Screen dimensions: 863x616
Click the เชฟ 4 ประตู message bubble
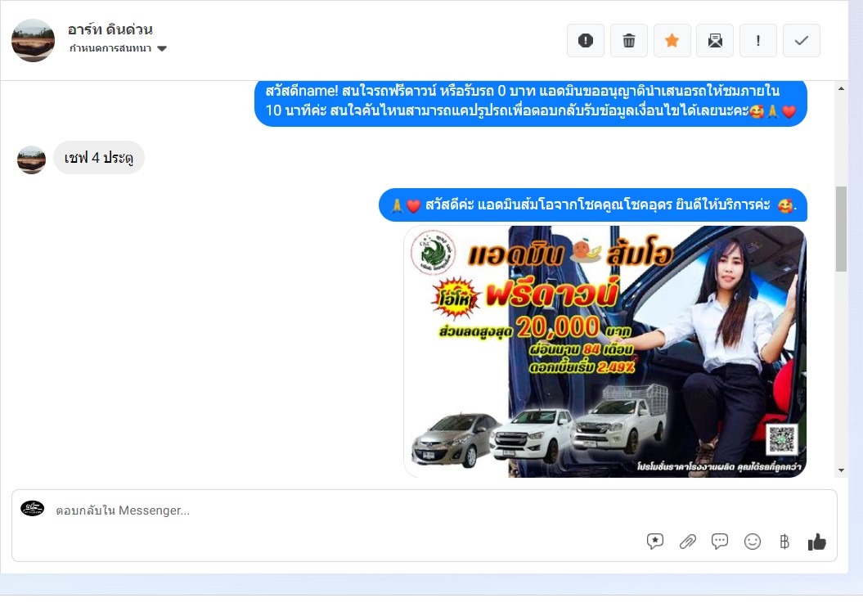pyautogui.click(x=99, y=158)
